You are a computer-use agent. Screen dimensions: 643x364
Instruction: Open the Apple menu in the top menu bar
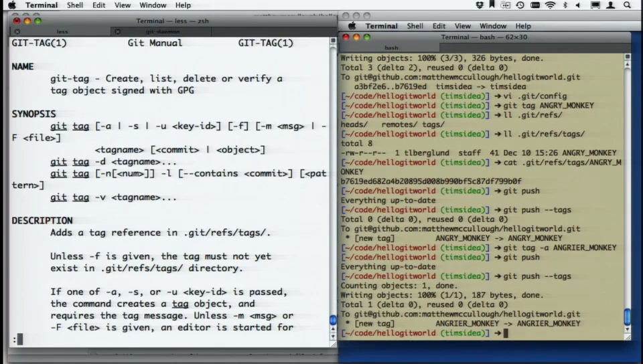click(x=12, y=5)
